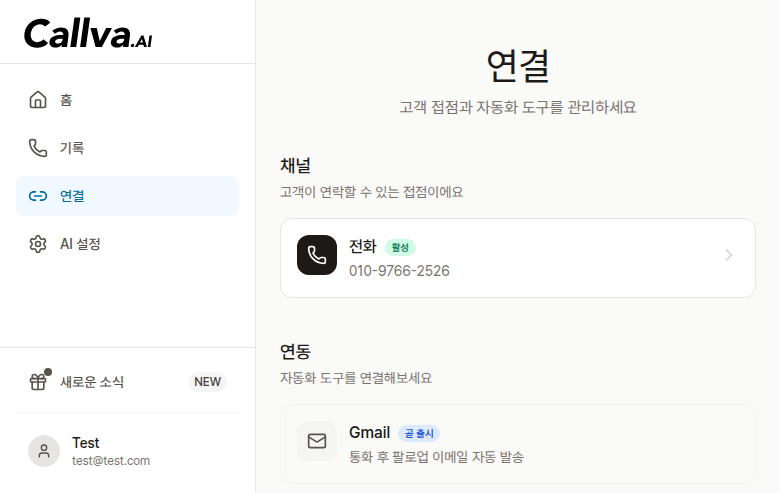The image size is (780, 493).
Task: Open the test@test.com account profile
Action: click(x=110, y=461)
